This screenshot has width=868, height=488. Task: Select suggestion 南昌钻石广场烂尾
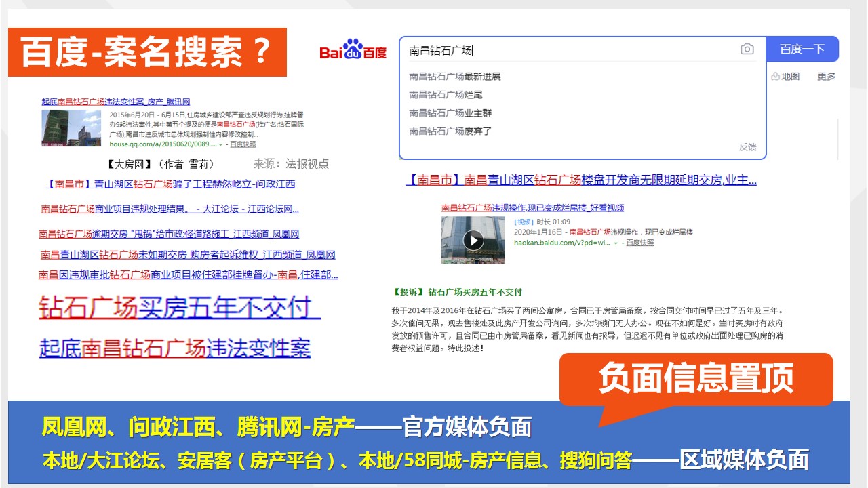pyautogui.click(x=446, y=95)
